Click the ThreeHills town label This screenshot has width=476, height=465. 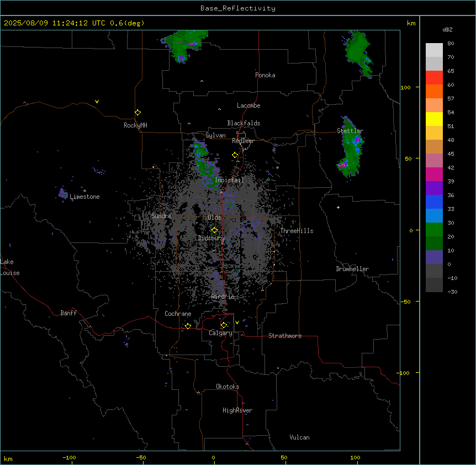[x=297, y=231]
